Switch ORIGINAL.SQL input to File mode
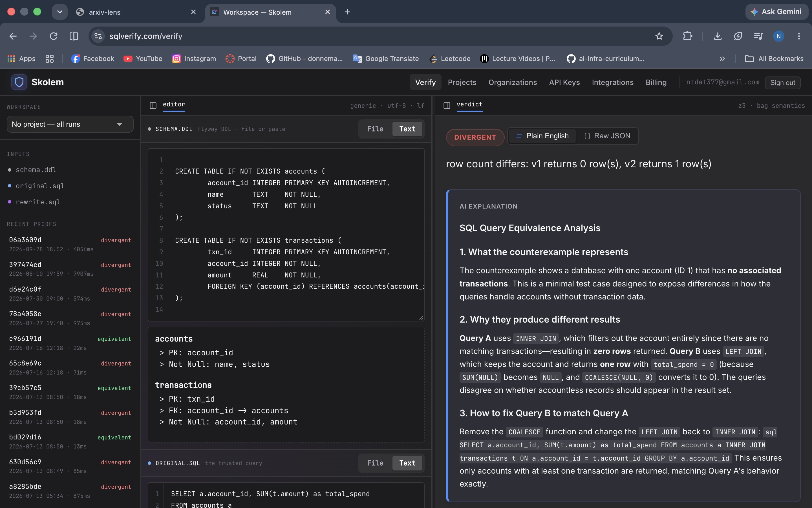Viewport: 812px width, 508px height. click(375, 463)
